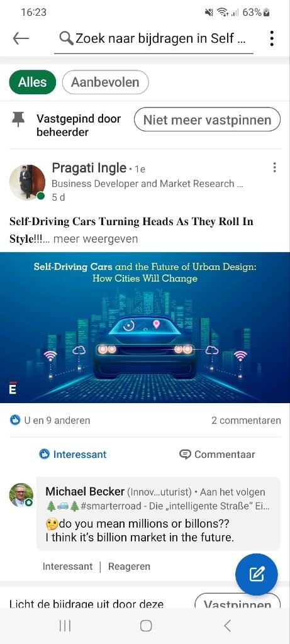Image resolution: width=290 pixels, height=644 pixels.
Task: Open the 2 commentaren link
Action: point(246,420)
